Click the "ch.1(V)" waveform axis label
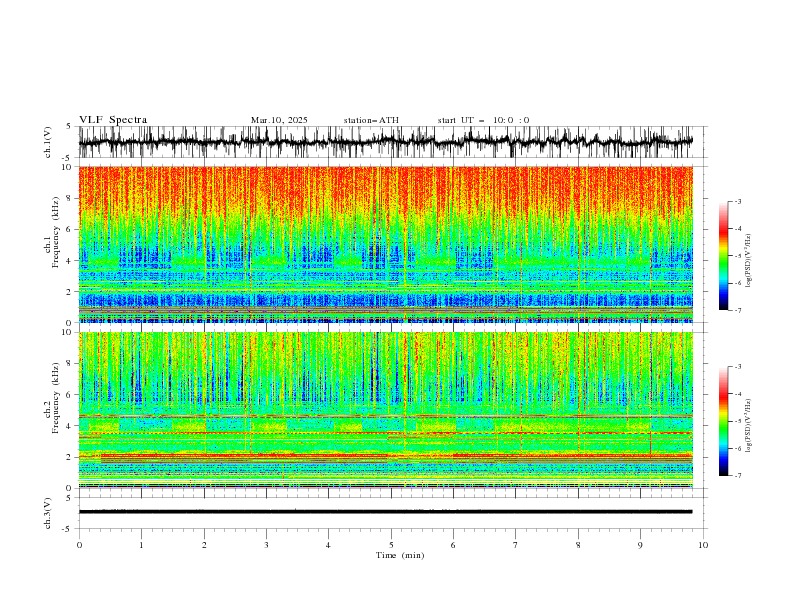 point(48,142)
